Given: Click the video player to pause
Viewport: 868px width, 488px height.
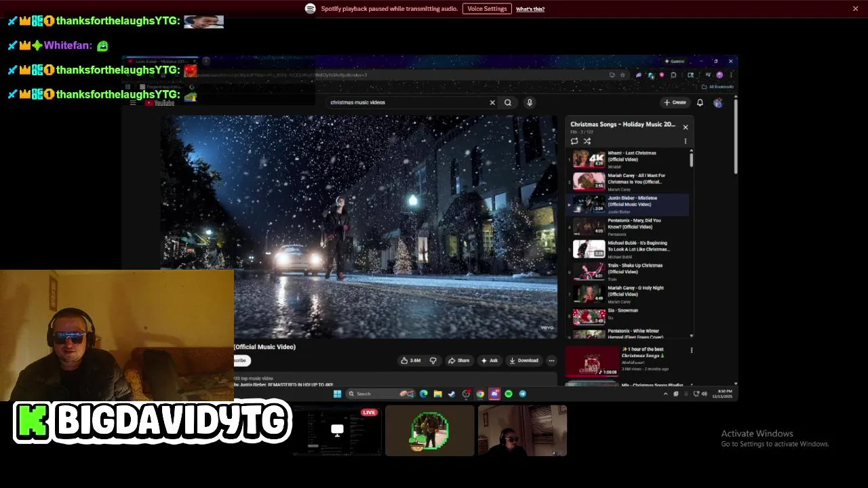Looking at the screenshot, I should point(359,226).
